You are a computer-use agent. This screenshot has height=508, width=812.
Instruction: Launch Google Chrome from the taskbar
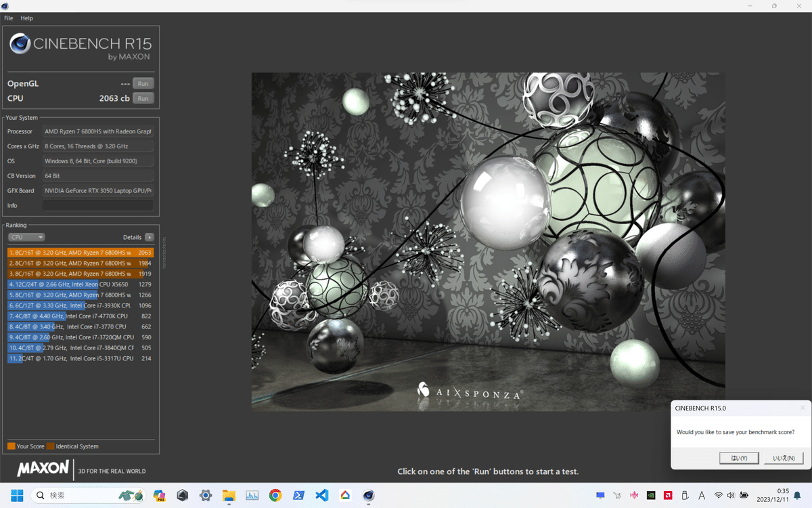click(x=275, y=495)
